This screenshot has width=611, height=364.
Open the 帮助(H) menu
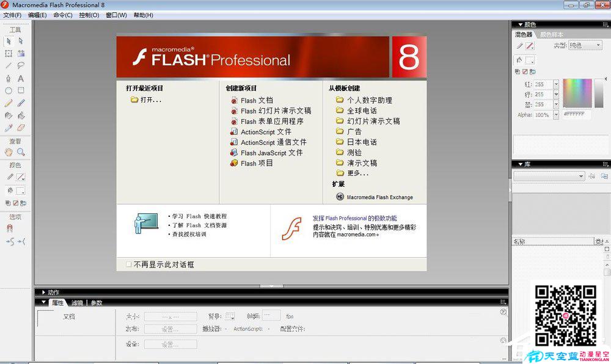[x=143, y=15]
